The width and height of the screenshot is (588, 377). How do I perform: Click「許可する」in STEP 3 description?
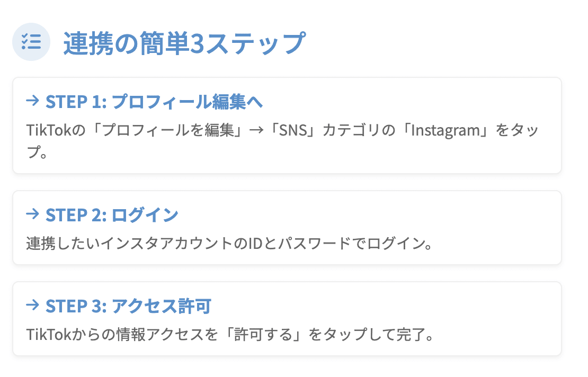264,335
